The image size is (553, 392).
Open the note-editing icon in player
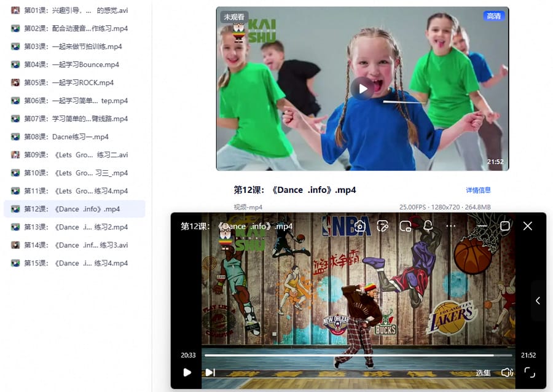[x=383, y=226]
